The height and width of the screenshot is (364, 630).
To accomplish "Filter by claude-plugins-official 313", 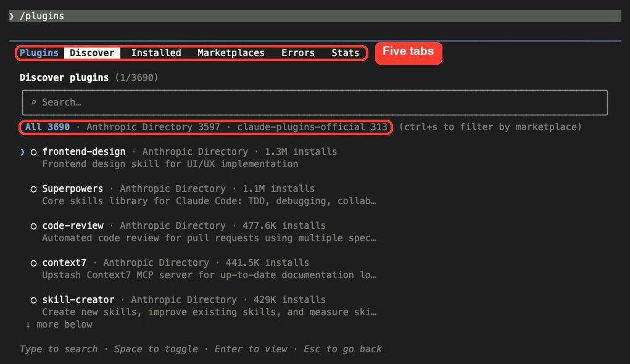I will (312, 127).
